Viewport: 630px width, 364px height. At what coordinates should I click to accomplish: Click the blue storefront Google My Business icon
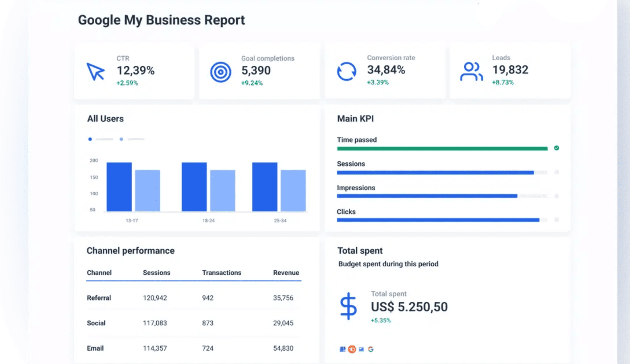[343, 349]
